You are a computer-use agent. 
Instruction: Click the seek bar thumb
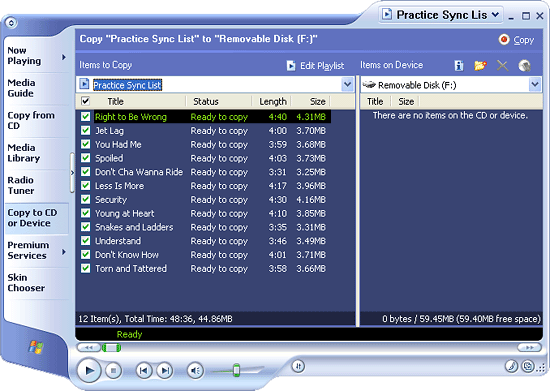[x=111, y=348]
